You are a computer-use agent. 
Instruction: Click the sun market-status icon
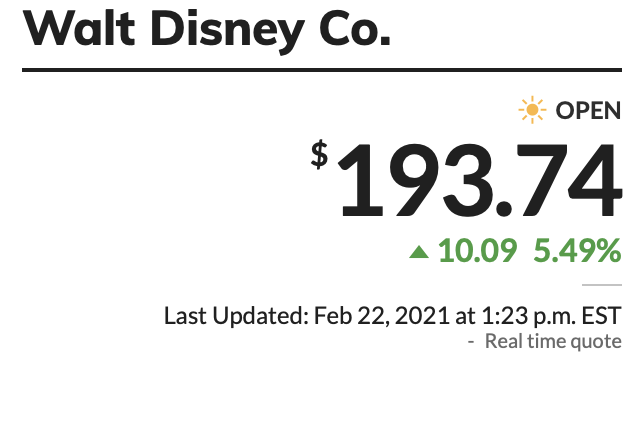533,110
